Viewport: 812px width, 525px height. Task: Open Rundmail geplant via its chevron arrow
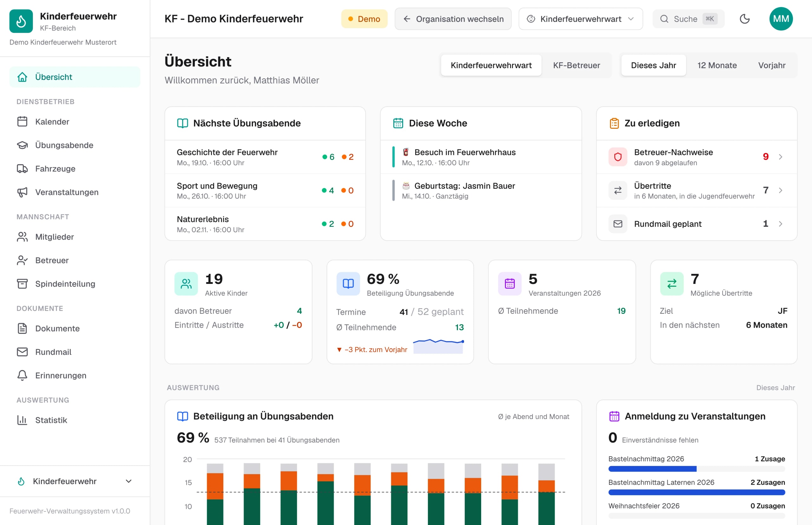[780, 224]
